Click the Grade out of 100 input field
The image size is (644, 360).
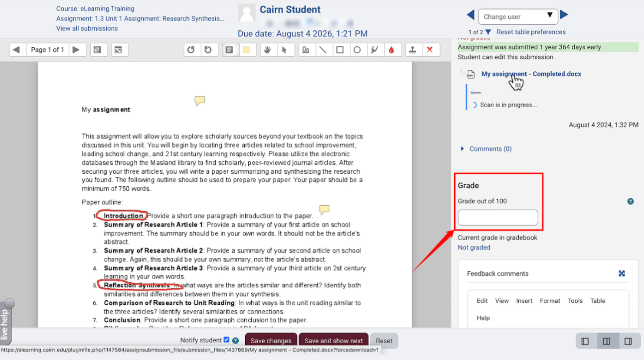(x=498, y=218)
